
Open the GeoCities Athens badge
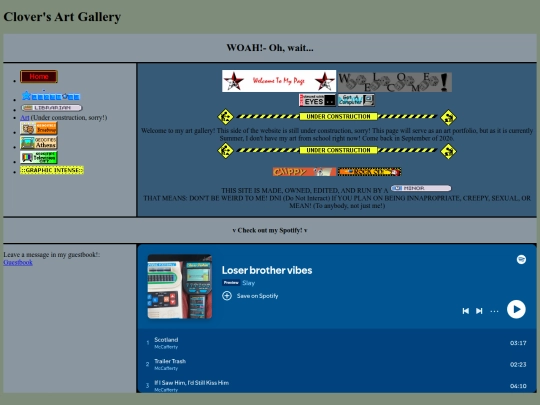point(39,143)
